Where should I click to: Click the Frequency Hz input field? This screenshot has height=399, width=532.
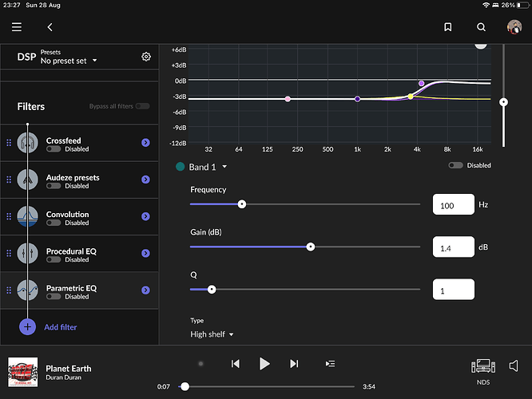[453, 205]
